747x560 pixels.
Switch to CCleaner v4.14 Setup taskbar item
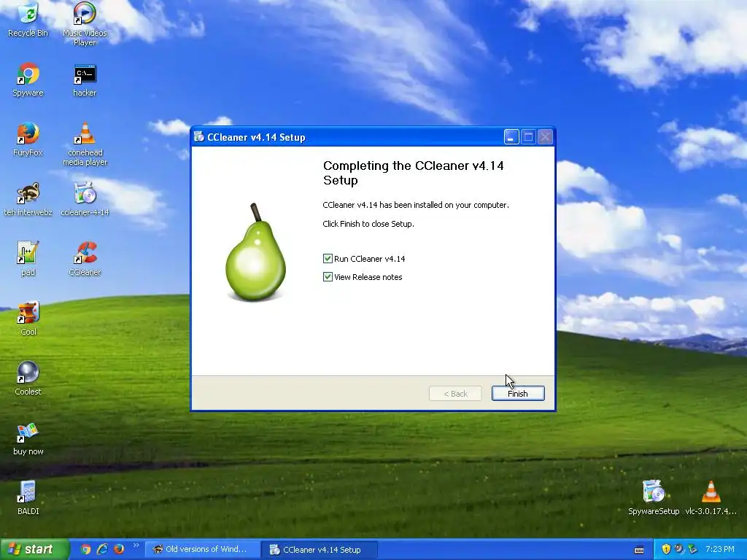coord(320,550)
